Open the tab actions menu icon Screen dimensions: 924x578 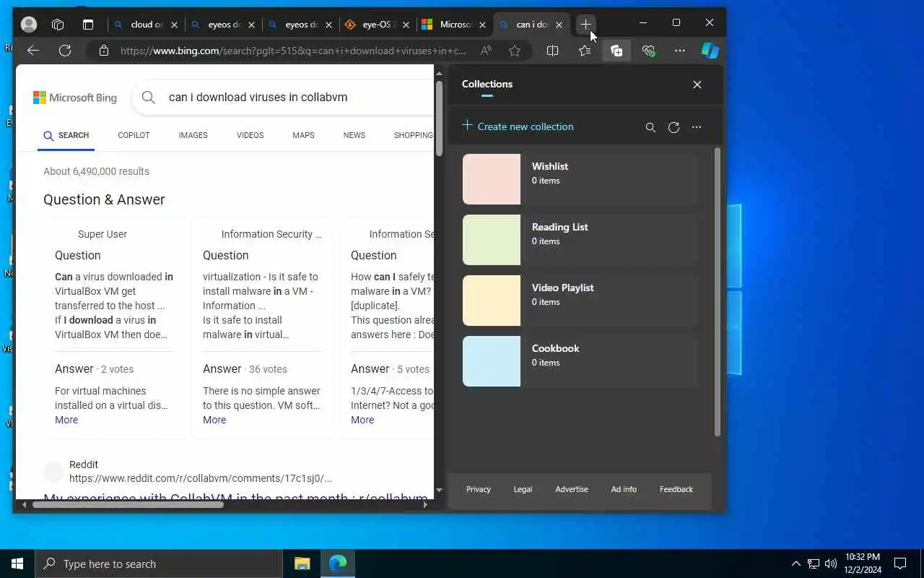tap(88, 25)
